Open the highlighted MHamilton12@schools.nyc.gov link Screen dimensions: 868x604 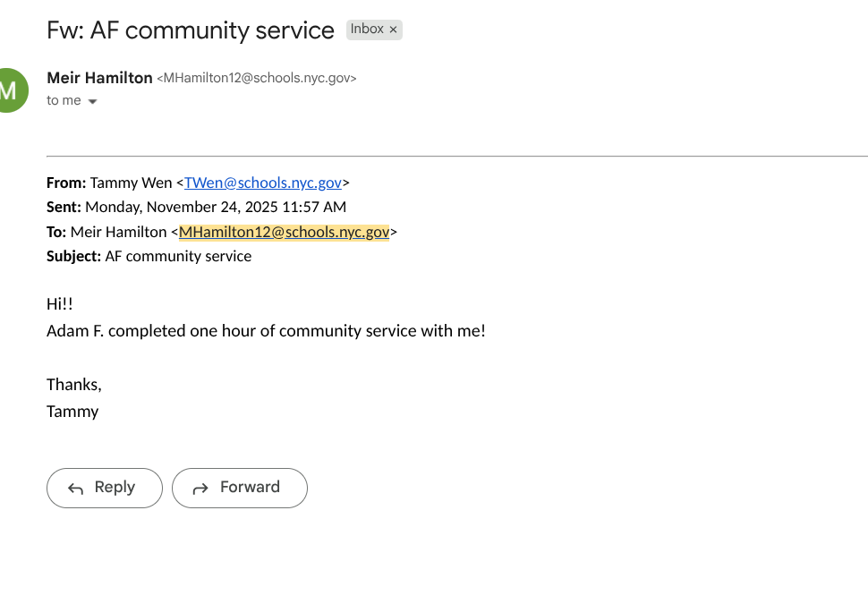click(284, 232)
